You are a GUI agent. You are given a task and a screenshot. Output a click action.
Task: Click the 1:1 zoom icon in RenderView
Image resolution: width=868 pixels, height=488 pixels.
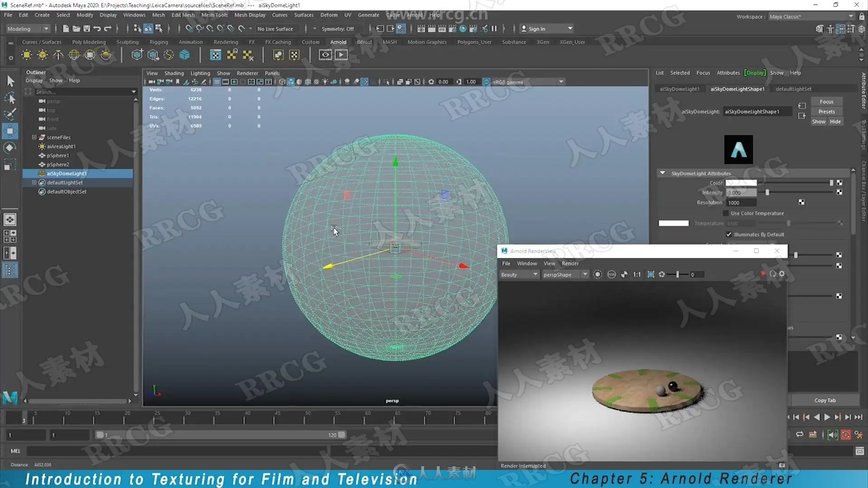[x=637, y=274]
